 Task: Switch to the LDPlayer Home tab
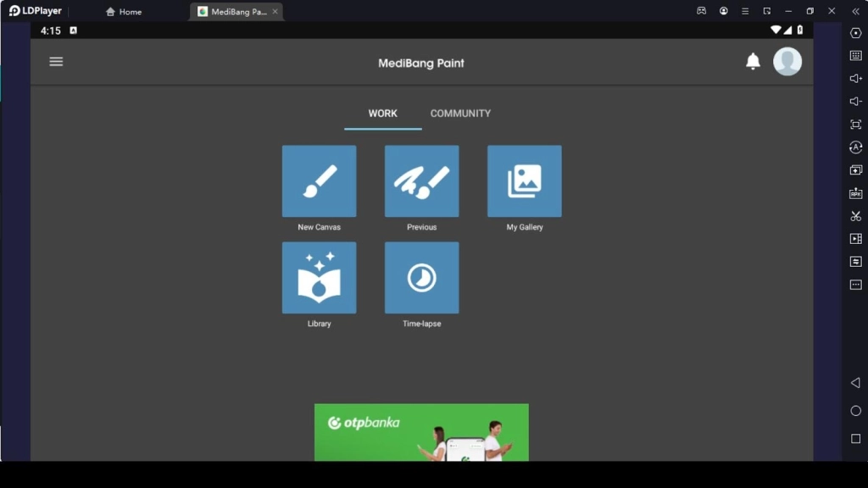pyautogui.click(x=124, y=12)
